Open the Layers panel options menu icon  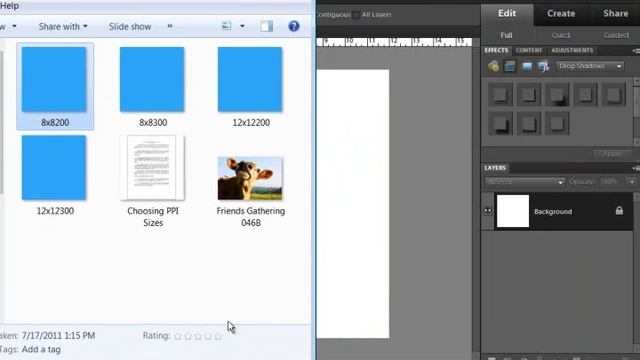coord(636,168)
